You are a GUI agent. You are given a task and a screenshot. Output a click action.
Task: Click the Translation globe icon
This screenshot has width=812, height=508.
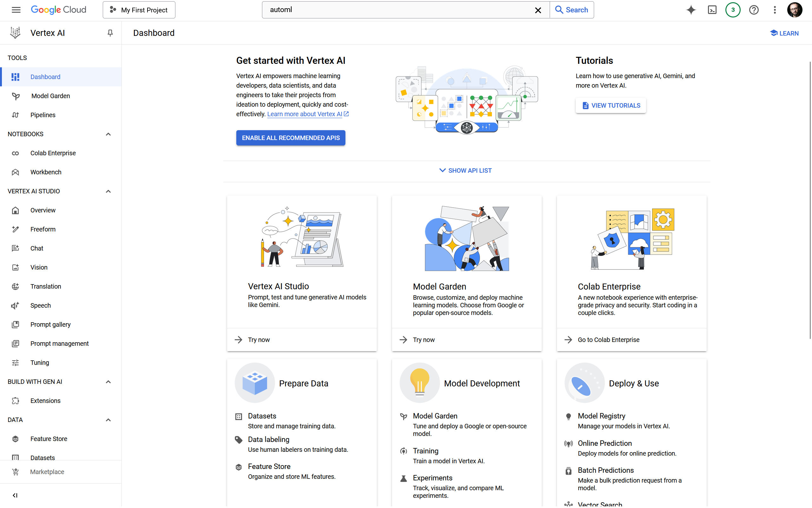(16, 286)
